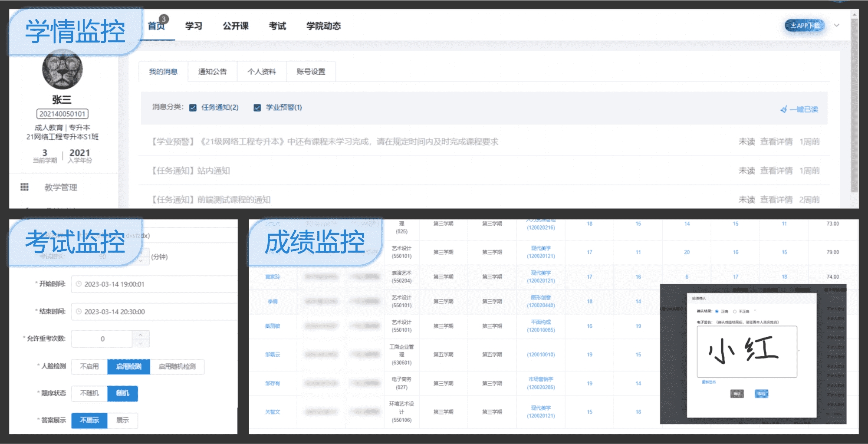Click the 开始时间 date field
This screenshot has width=868, height=444.
point(154,284)
